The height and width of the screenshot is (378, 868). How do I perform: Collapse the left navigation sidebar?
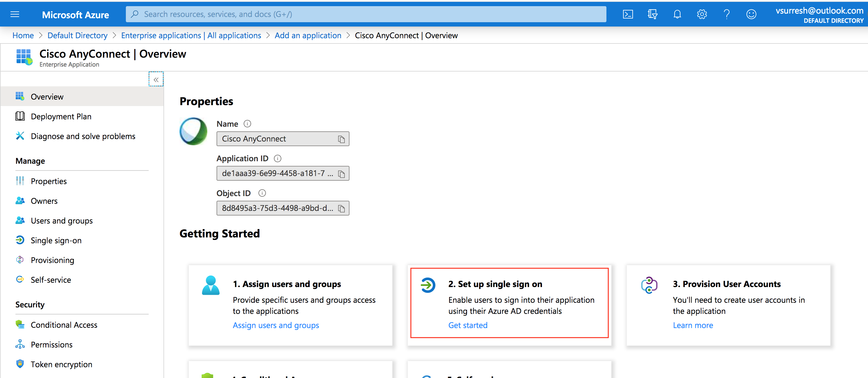point(156,80)
